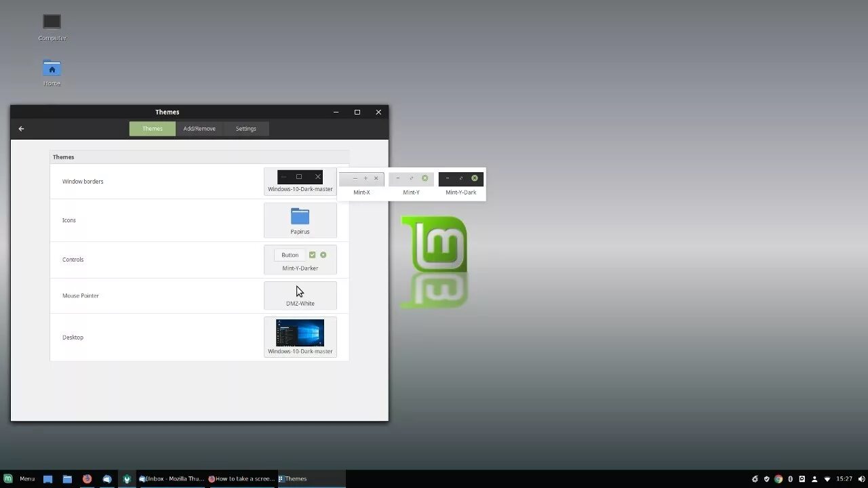
Task: Adjust the volume from the system tray
Action: point(861,479)
